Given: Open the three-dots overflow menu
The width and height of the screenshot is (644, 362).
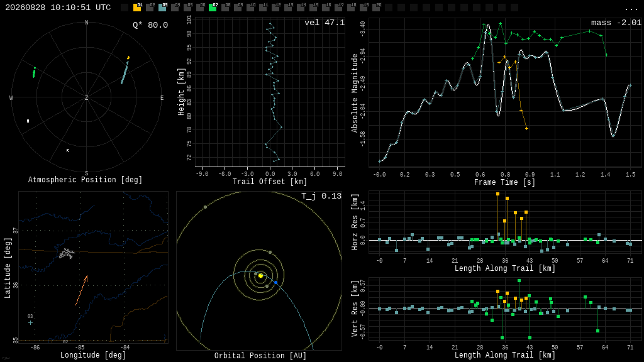Looking at the screenshot, I should [x=631, y=8].
